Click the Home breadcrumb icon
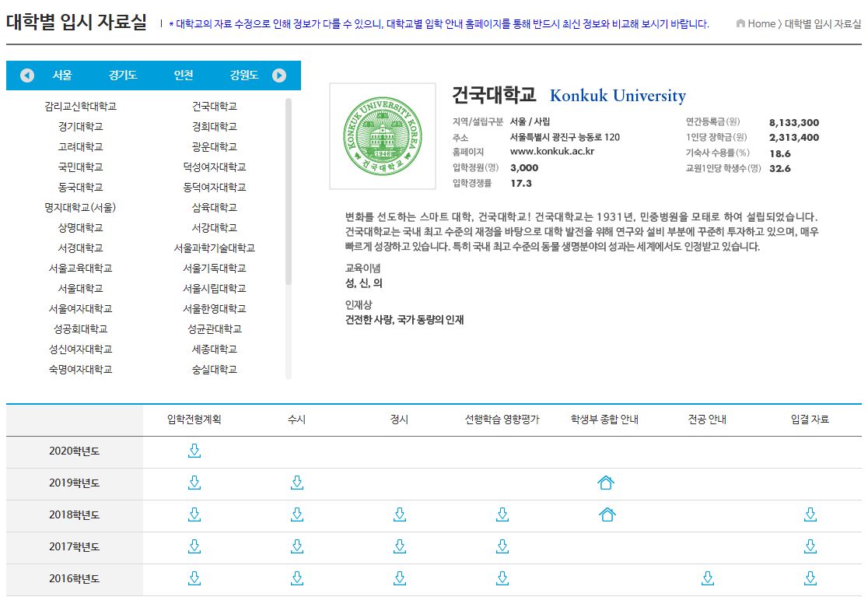The width and height of the screenshot is (868, 604). click(740, 23)
